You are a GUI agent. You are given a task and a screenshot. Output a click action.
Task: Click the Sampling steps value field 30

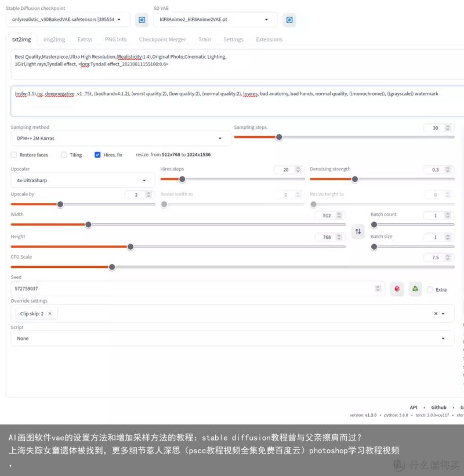coord(435,128)
